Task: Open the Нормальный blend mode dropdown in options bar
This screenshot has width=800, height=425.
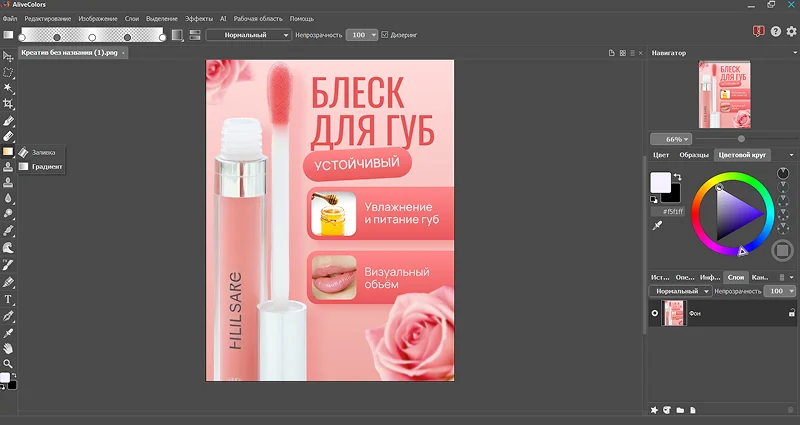Action: coord(249,35)
